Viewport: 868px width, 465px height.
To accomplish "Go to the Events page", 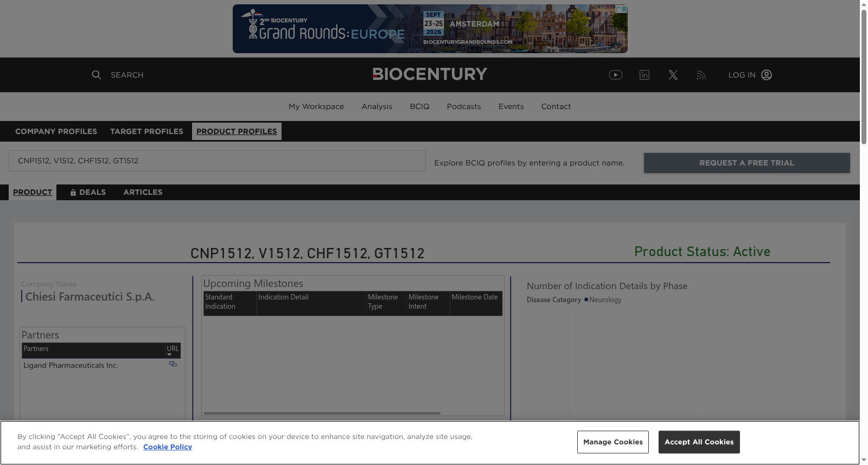I will (x=511, y=106).
